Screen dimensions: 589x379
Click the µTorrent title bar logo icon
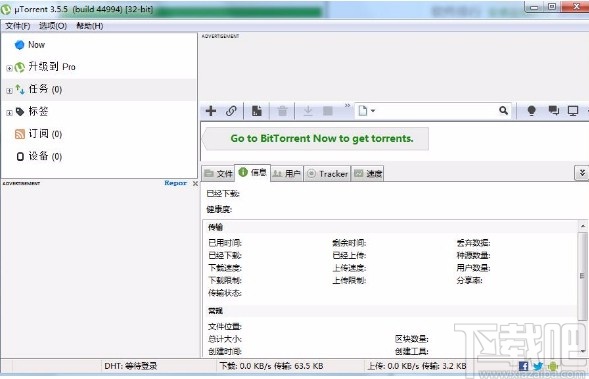coord(6,9)
